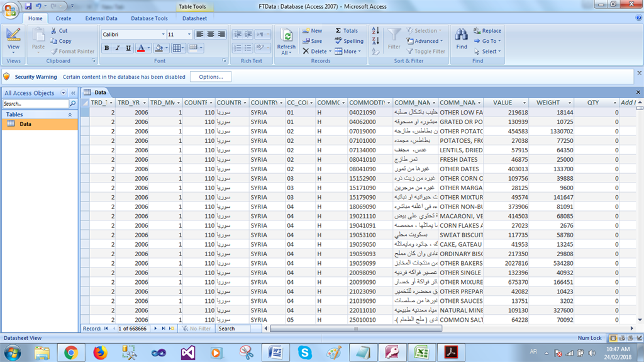Open the Delete record dropdown
The width and height of the screenshot is (644, 362).
[330, 52]
